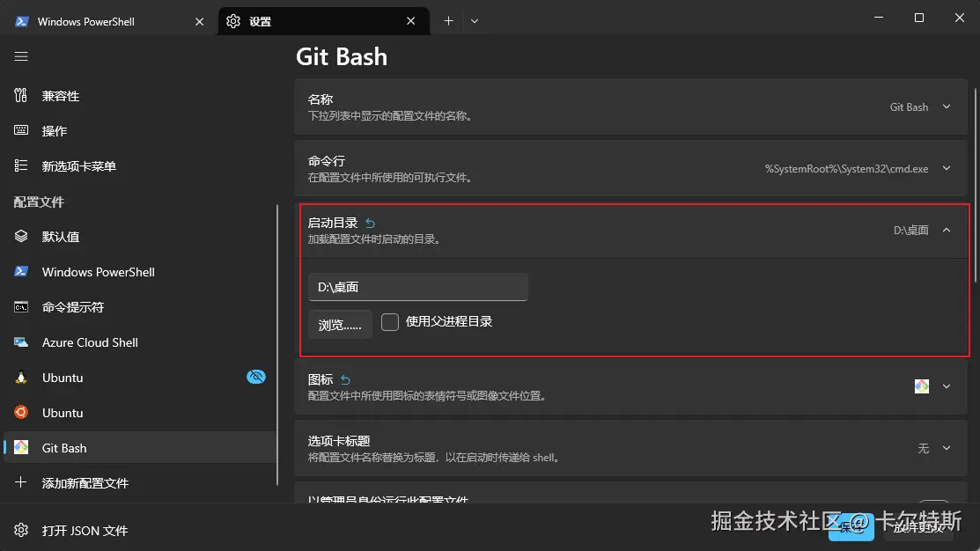Click the Git Bash icon thumbnail in 图标 row
Screen dimensions: 980x551
[921, 386]
